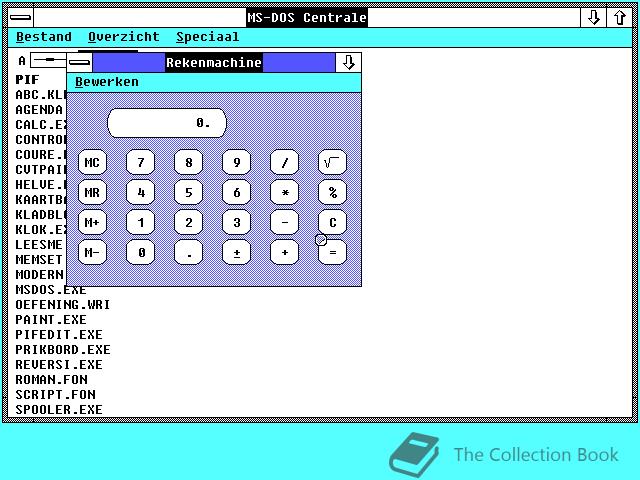Click the MR memory recall key
The image size is (640, 480).
(92, 192)
